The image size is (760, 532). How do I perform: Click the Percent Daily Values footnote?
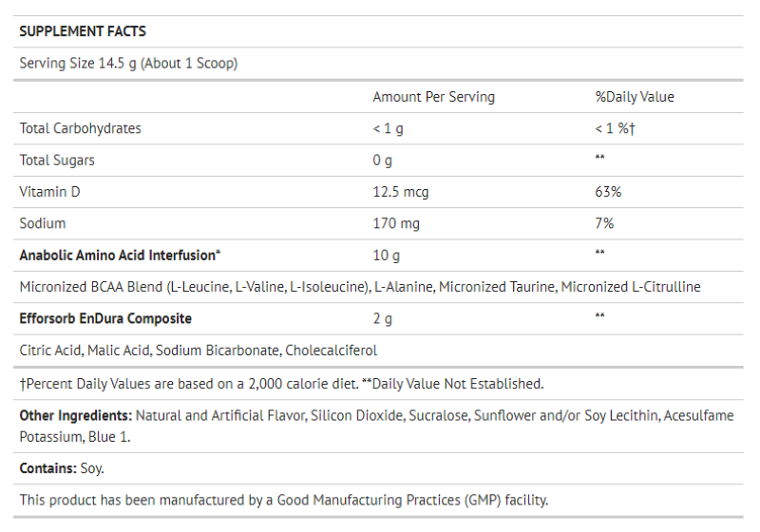pos(281,384)
